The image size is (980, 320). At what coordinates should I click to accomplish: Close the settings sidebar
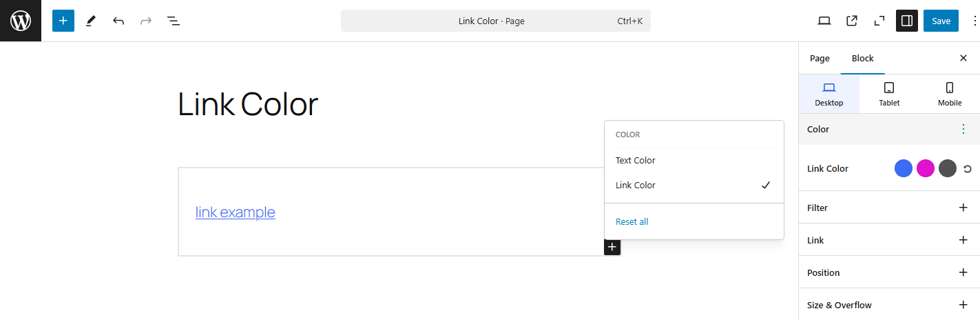pyautogui.click(x=963, y=59)
